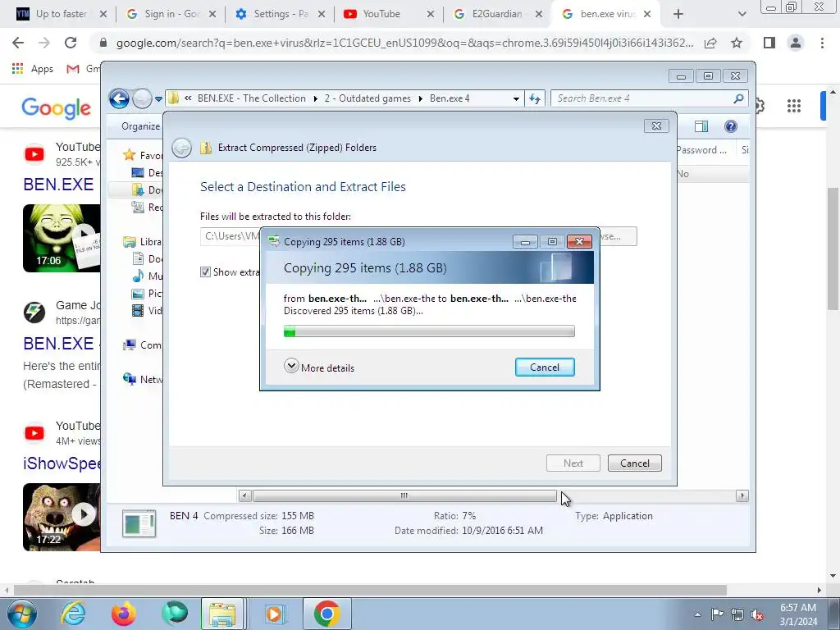Open the Google apps grid icon

pos(794,106)
